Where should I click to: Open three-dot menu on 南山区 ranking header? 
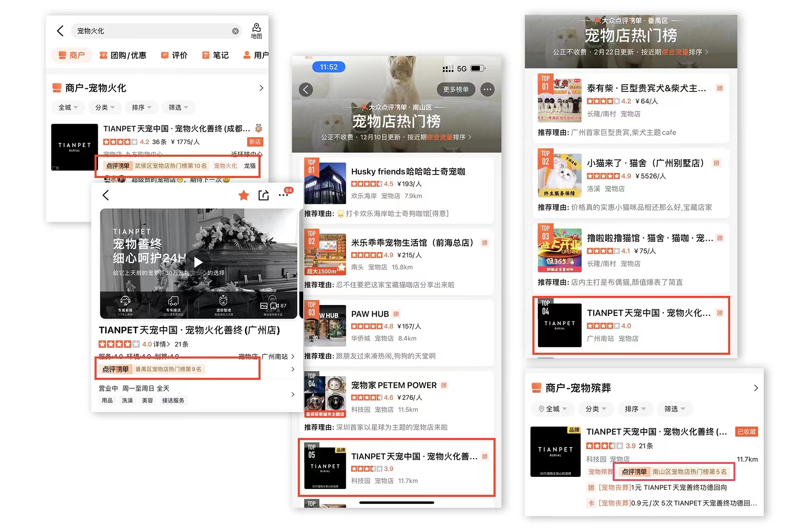coord(487,89)
